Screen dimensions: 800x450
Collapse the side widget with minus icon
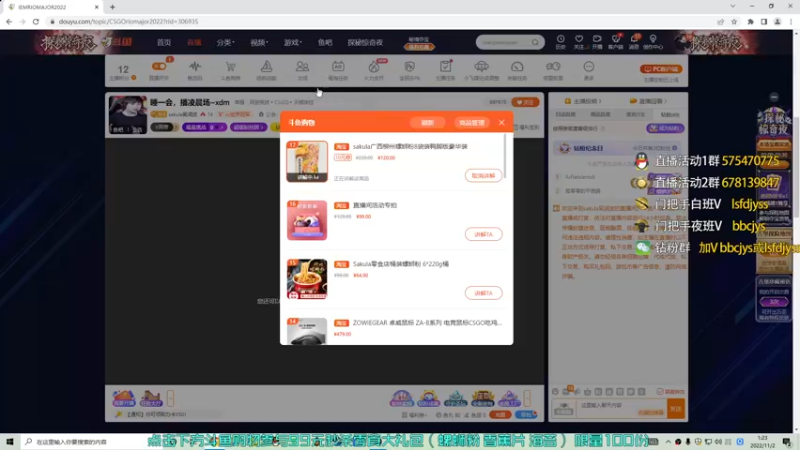pos(774,97)
